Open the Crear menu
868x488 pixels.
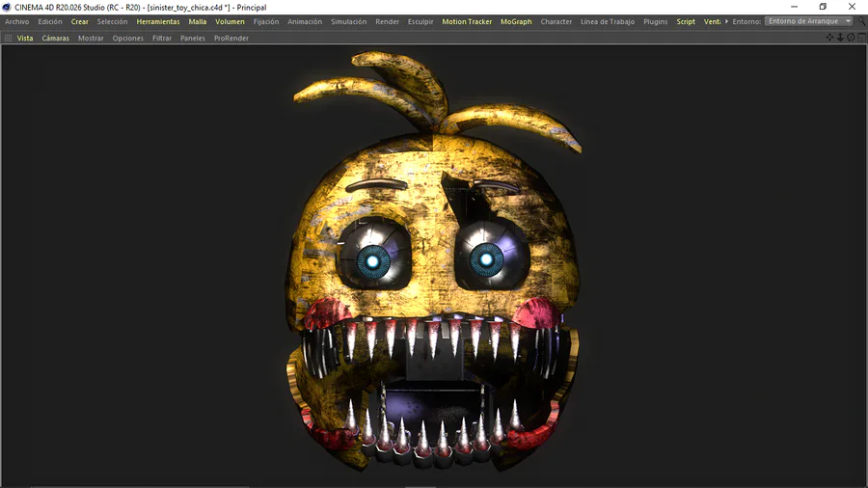(x=80, y=21)
